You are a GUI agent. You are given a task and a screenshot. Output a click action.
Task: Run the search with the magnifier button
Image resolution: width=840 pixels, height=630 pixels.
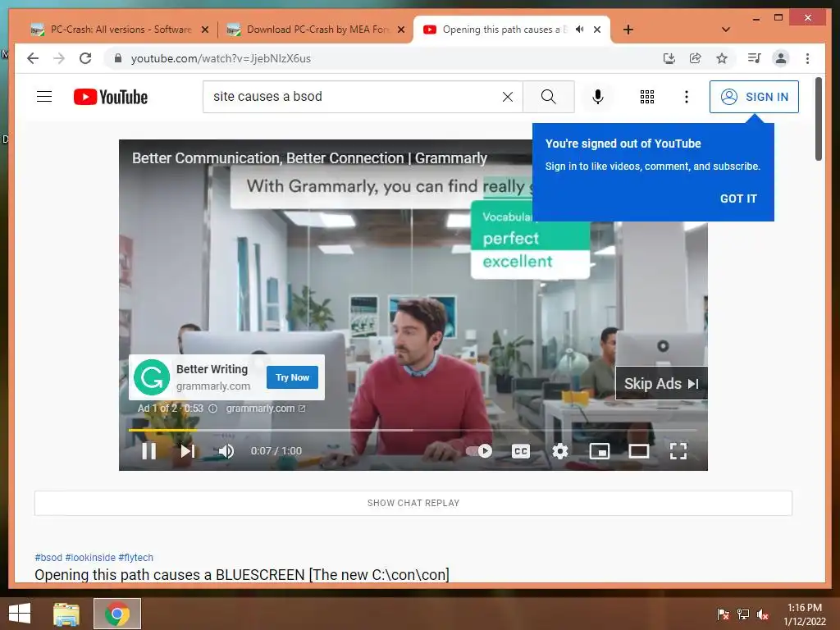pyautogui.click(x=549, y=97)
